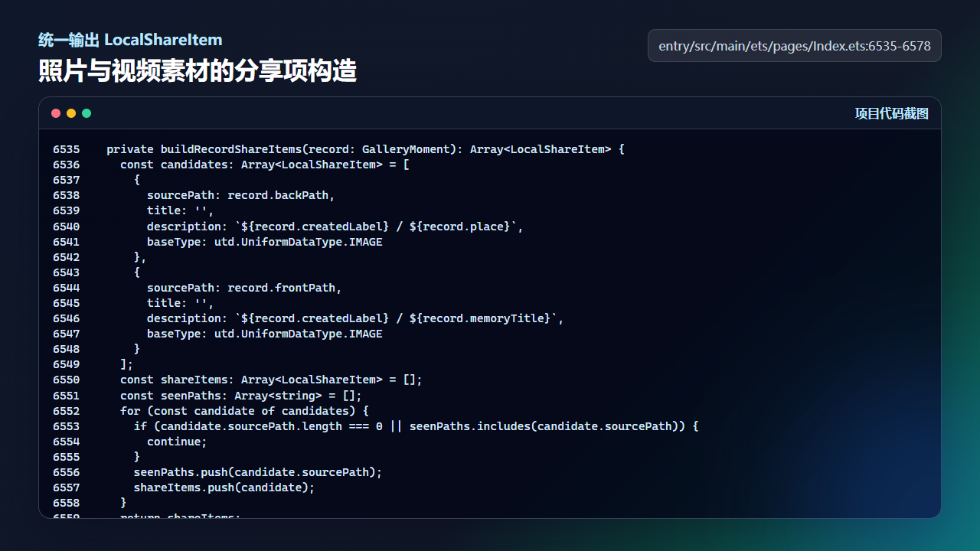Click line 6536 'const candidates' declaration
980x551 pixels.
point(265,165)
